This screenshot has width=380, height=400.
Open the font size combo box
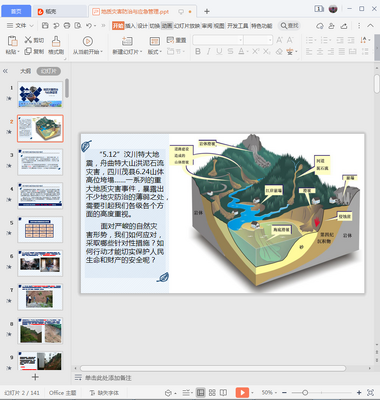258,40
